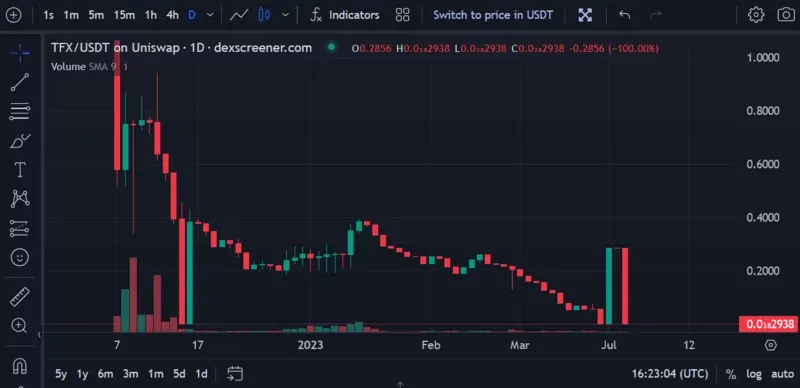Screen dimensions: 800x388
Task: Open the emoji icons tool
Action: [x=20, y=257]
